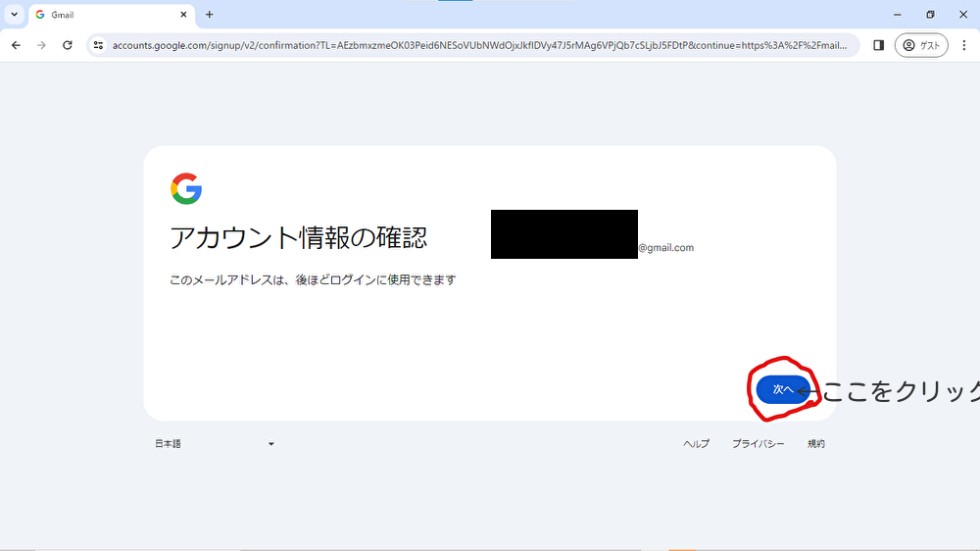Image resolution: width=980 pixels, height=551 pixels.
Task: Restore down the Chrome window
Action: (x=931, y=15)
